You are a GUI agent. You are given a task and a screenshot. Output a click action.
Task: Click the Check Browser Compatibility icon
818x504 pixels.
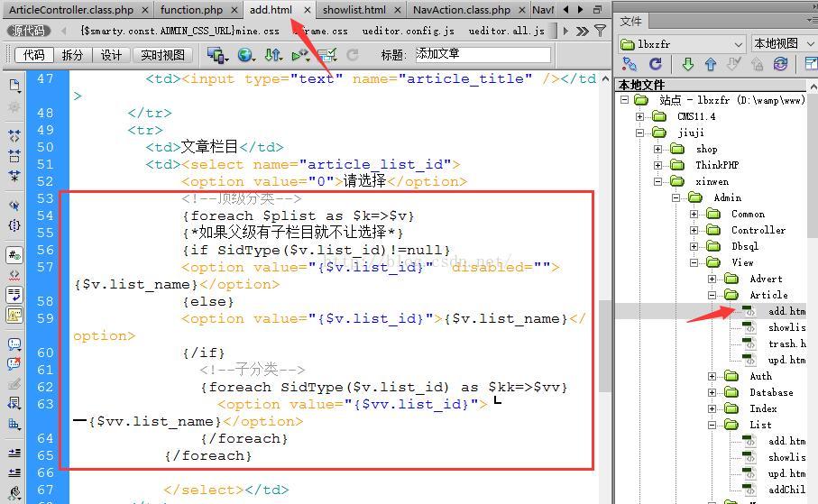click(327, 55)
